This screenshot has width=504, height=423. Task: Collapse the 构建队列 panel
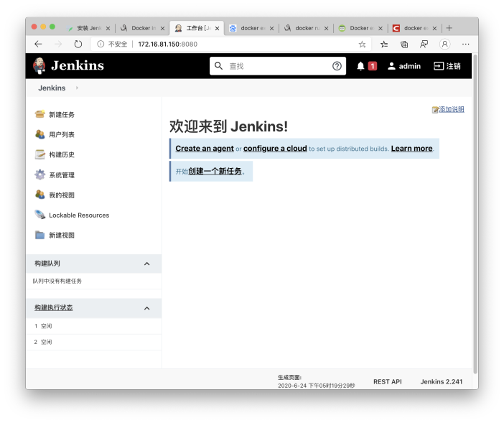point(147,264)
